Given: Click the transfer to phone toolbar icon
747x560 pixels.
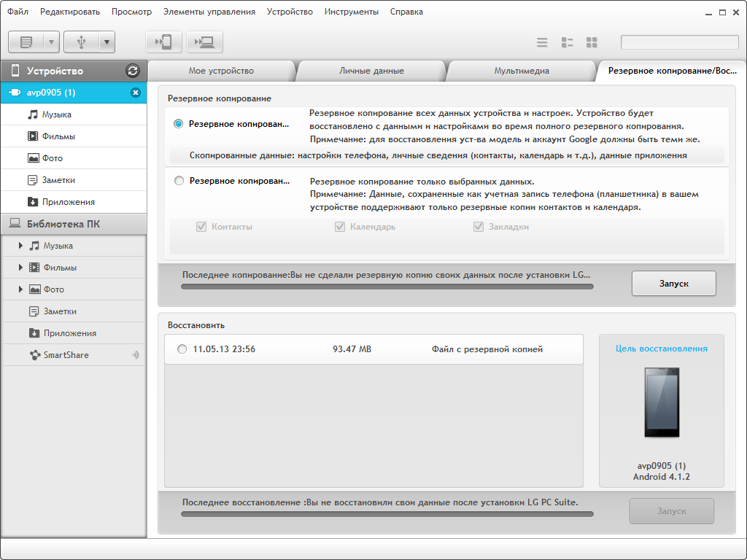Looking at the screenshot, I should (x=163, y=42).
